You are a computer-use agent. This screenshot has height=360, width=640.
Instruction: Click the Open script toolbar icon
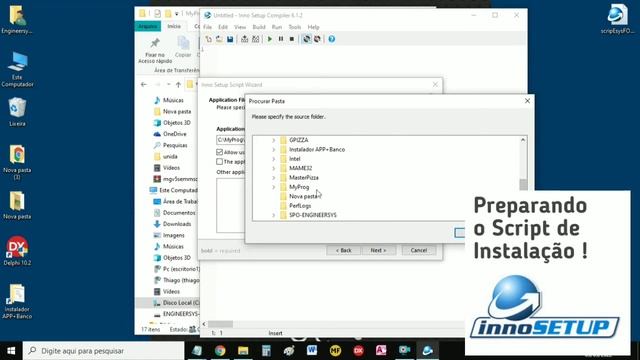point(219,39)
